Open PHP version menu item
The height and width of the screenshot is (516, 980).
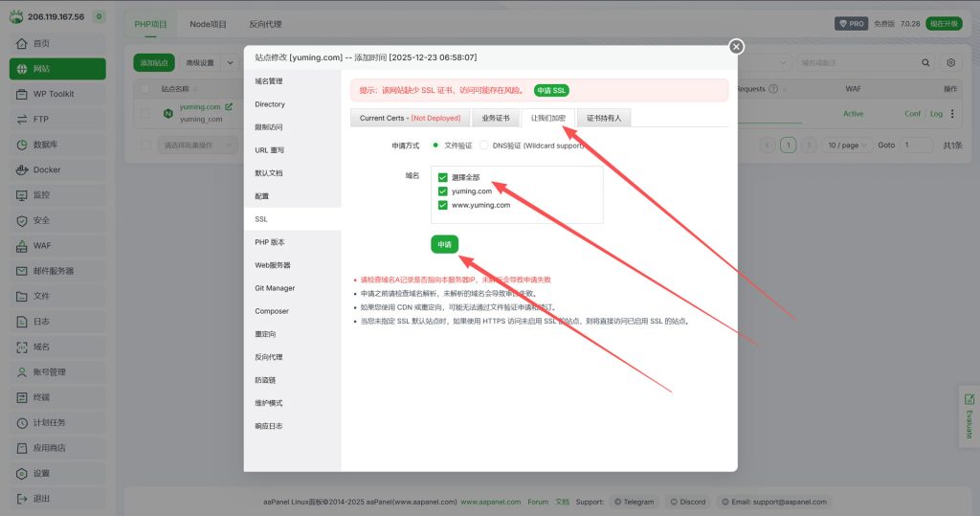pos(270,242)
